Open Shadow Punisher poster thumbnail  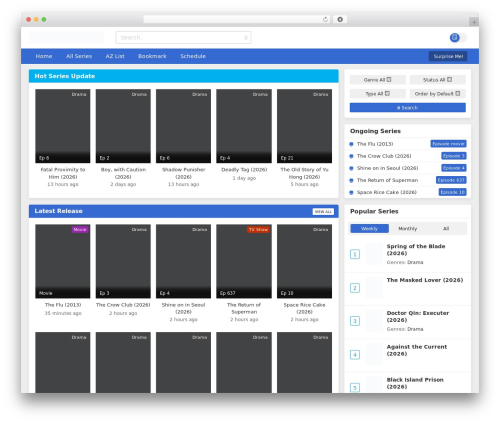tap(183, 126)
